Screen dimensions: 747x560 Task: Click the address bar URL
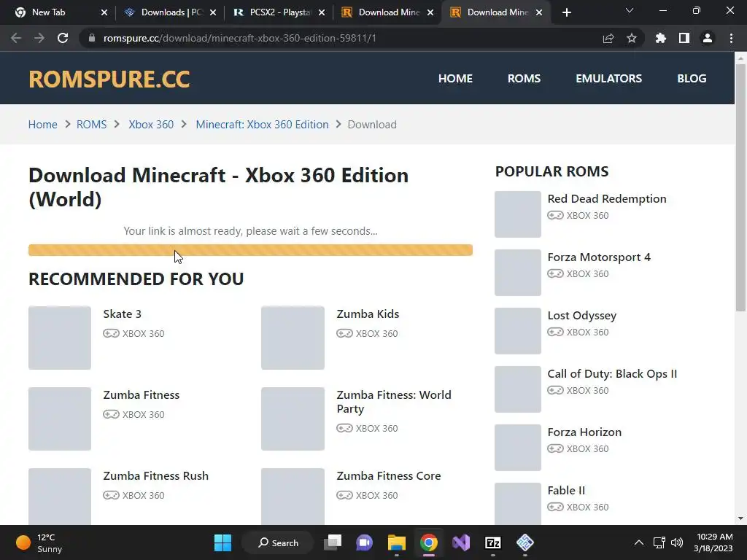point(239,38)
